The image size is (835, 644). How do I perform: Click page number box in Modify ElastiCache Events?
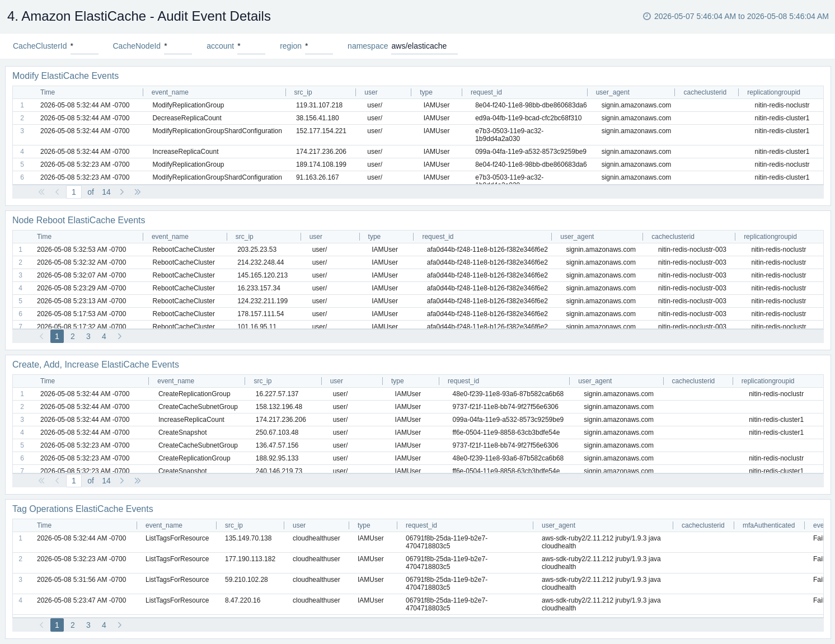click(x=74, y=192)
